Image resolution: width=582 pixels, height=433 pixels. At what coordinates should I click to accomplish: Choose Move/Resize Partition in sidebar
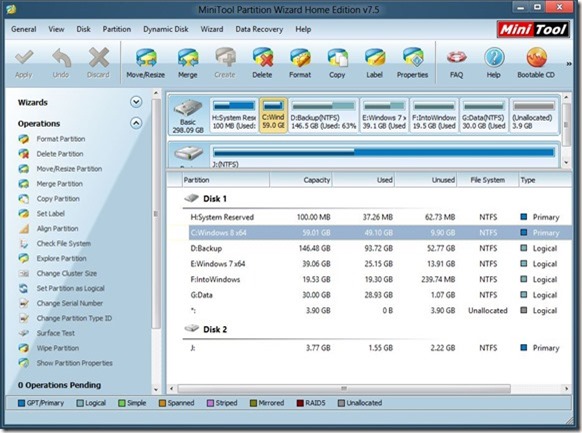[x=69, y=169]
